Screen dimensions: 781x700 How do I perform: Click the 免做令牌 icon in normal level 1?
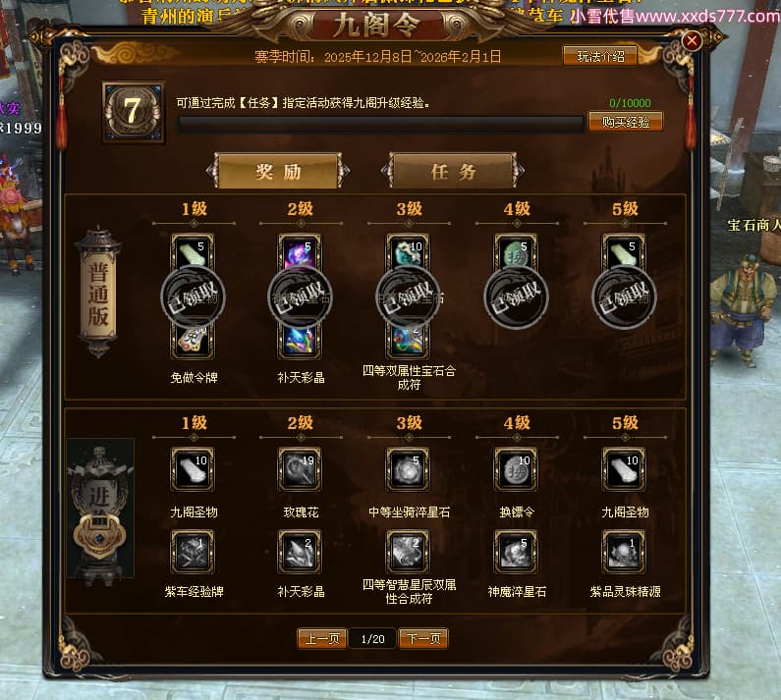[193, 341]
